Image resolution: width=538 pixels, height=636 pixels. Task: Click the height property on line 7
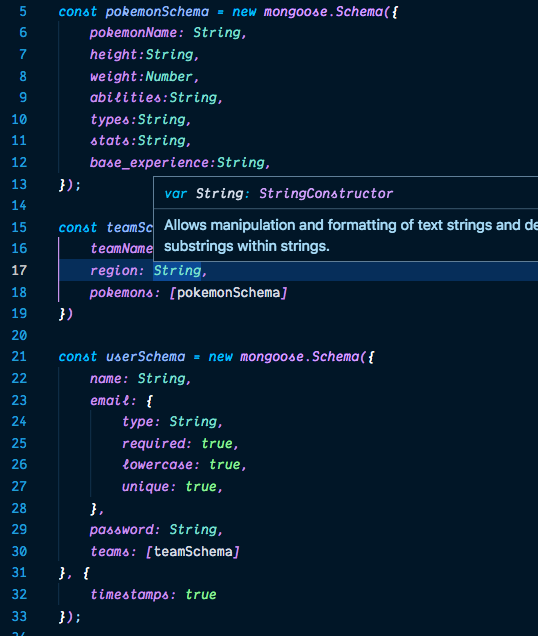pos(114,54)
